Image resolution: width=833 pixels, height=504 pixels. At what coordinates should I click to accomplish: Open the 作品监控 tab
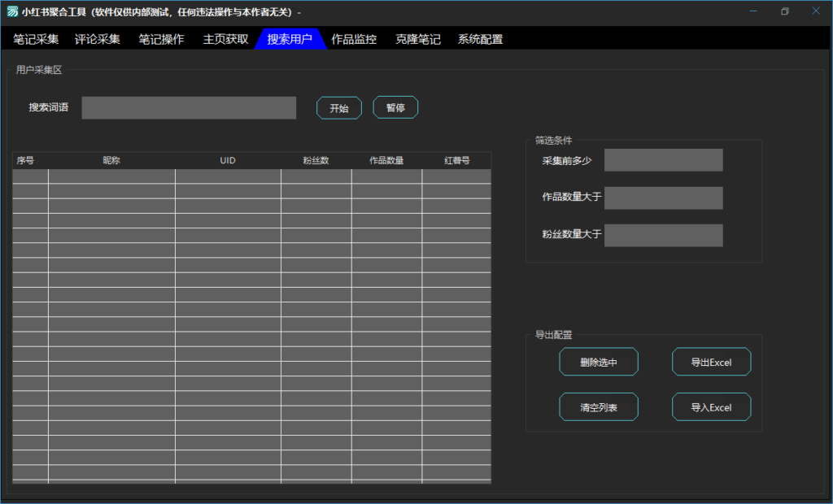355,39
